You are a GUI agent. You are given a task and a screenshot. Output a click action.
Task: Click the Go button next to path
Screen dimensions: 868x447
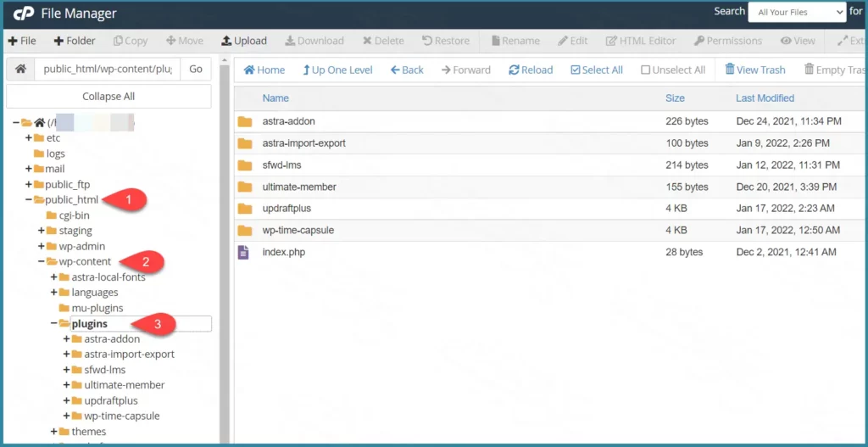pyautogui.click(x=196, y=69)
